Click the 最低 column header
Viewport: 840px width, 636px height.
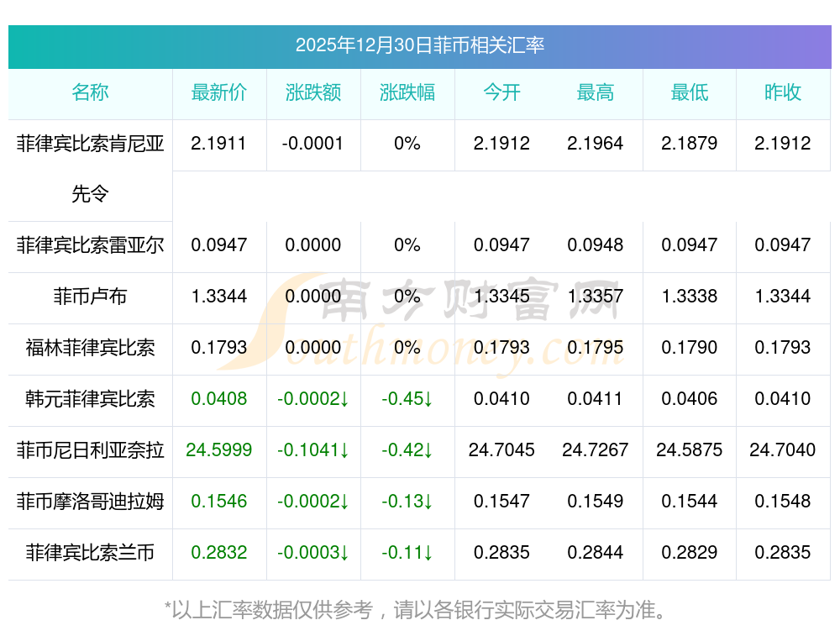690,92
